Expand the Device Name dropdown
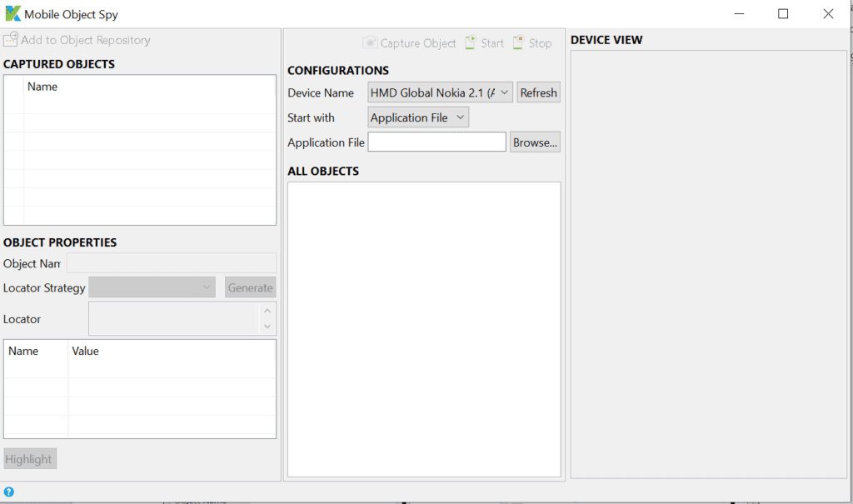Image resolution: width=853 pixels, height=504 pixels. 440,92
